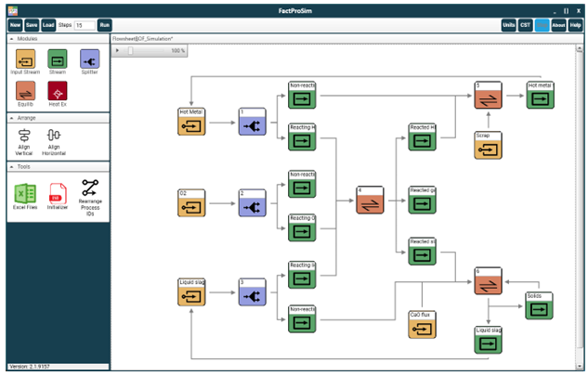This screenshot has height=376, width=588.
Task: Select splitter node 2
Action: (x=253, y=202)
